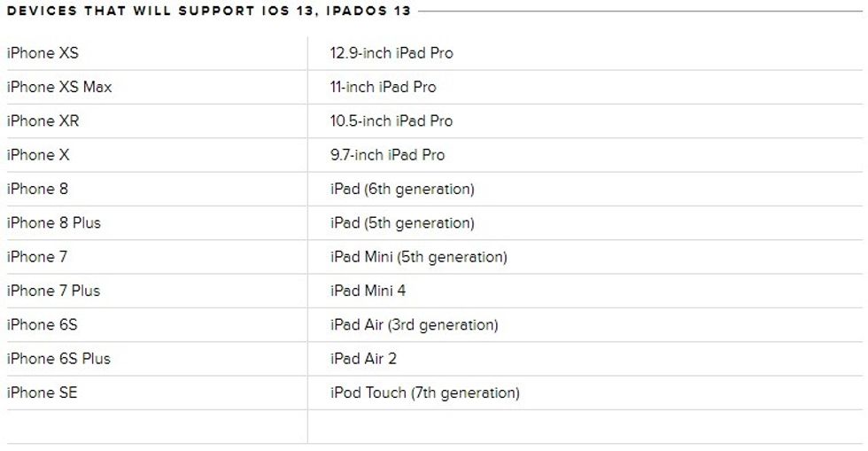This screenshot has width=868, height=451.
Task: Click iPad (6th generation) cell
Action: coord(402,189)
